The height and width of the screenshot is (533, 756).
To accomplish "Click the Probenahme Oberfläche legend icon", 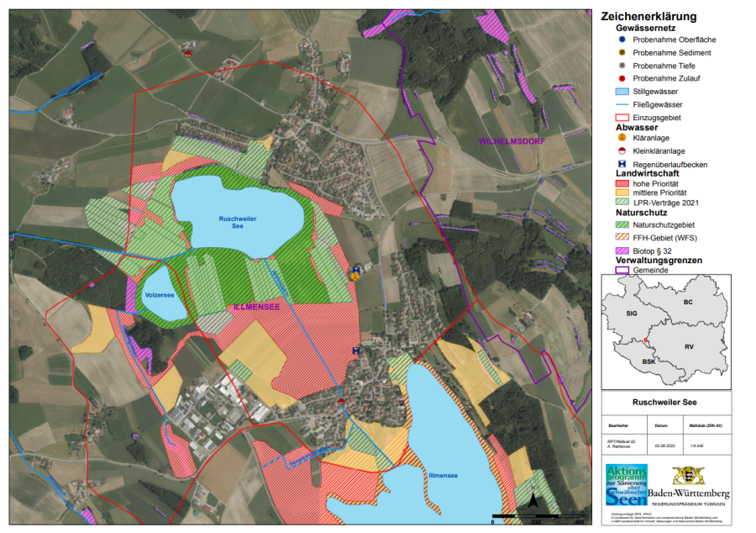I will click(x=621, y=40).
